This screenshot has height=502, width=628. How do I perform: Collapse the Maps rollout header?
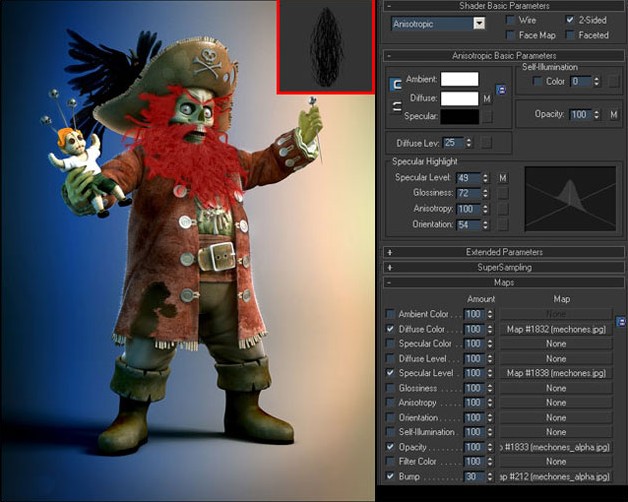504,282
